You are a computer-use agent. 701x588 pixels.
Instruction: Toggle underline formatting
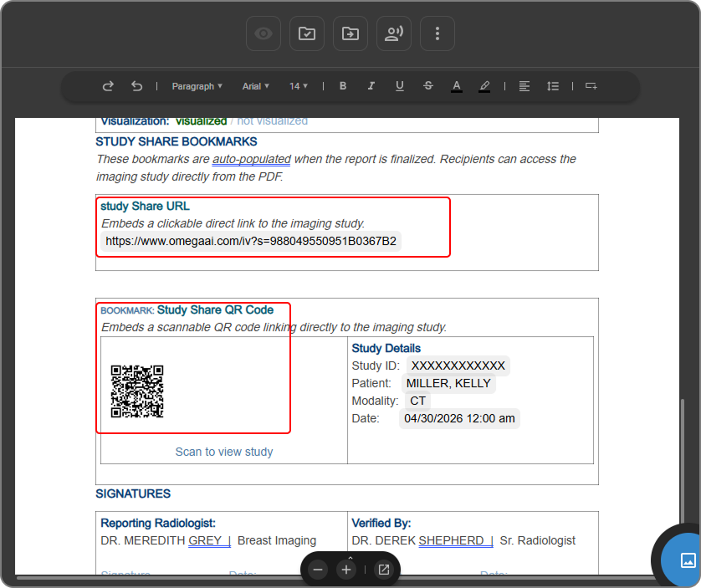400,86
